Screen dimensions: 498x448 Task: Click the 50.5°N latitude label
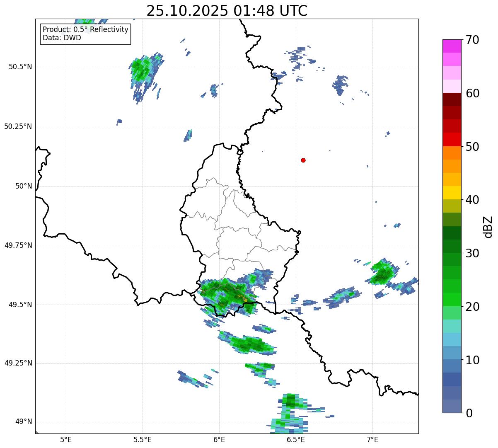coord(20,67)
